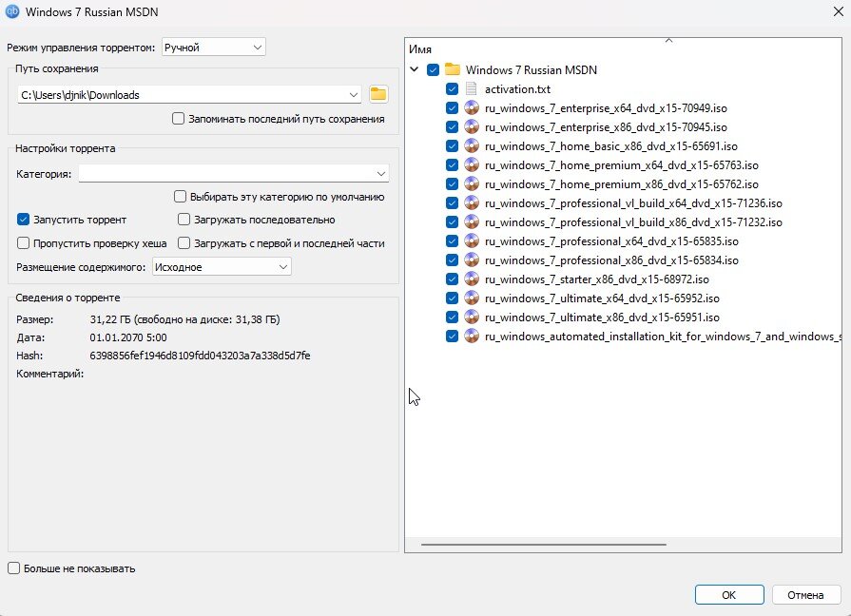Select file name ru_windows_7_ultimate_x86_dvd_x15-65951.iso
This screenshot has height=616, width=851.
click(x=602, y=317)
